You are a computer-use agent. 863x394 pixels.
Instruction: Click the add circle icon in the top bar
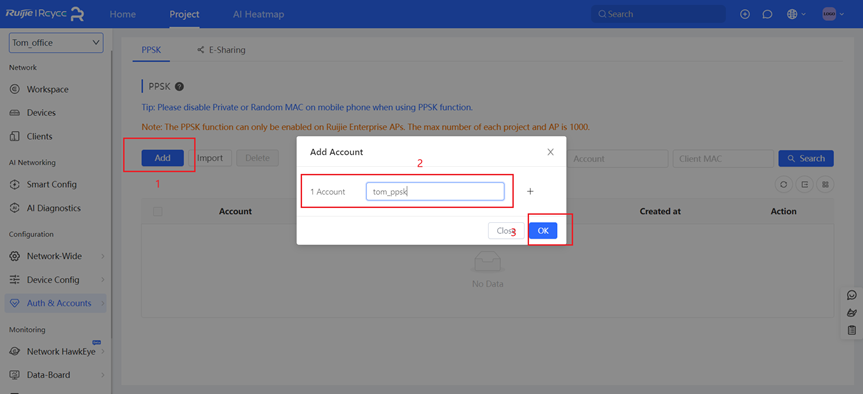[x=745, y=14]
